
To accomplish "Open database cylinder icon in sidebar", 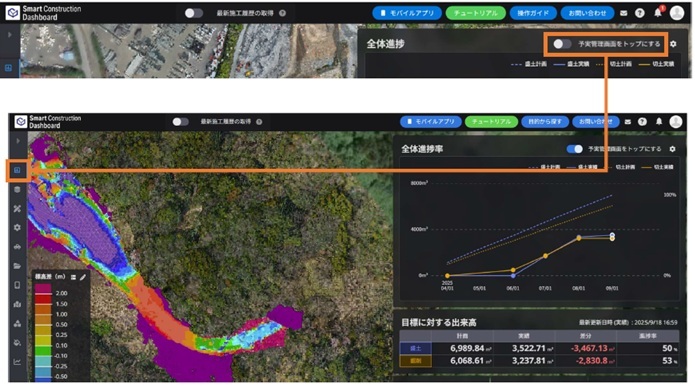I will coord(17,189).
